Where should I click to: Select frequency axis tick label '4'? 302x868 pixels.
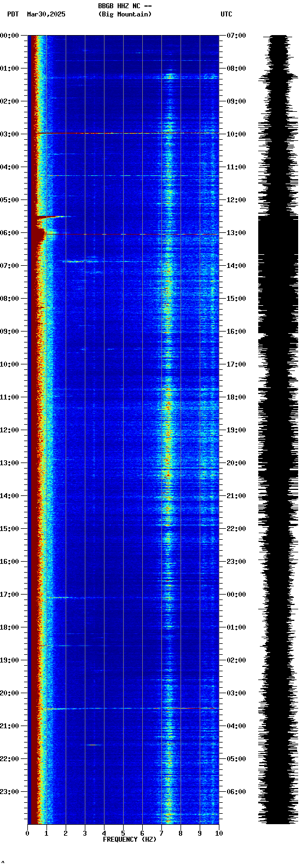(104, 833)
